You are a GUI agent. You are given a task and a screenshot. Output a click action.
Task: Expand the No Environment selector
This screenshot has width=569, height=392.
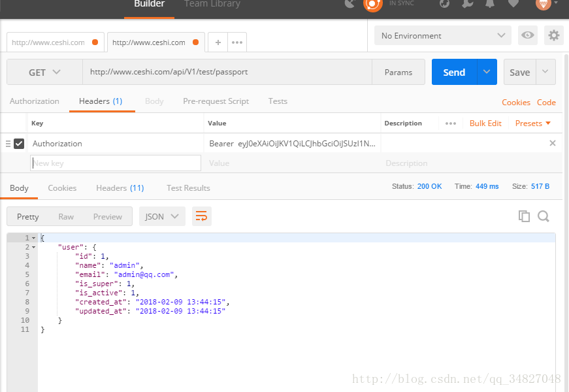pos(443,35)
